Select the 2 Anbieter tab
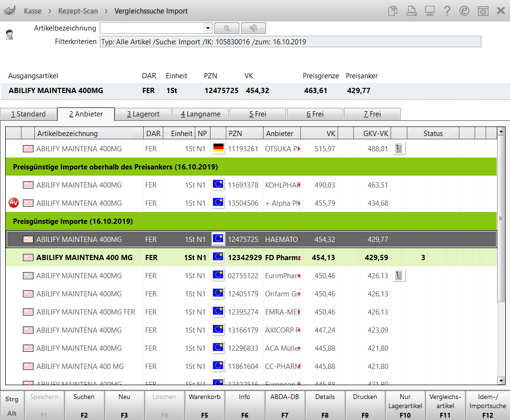Viewport: 510px width, 420px height. coord(86,114)
